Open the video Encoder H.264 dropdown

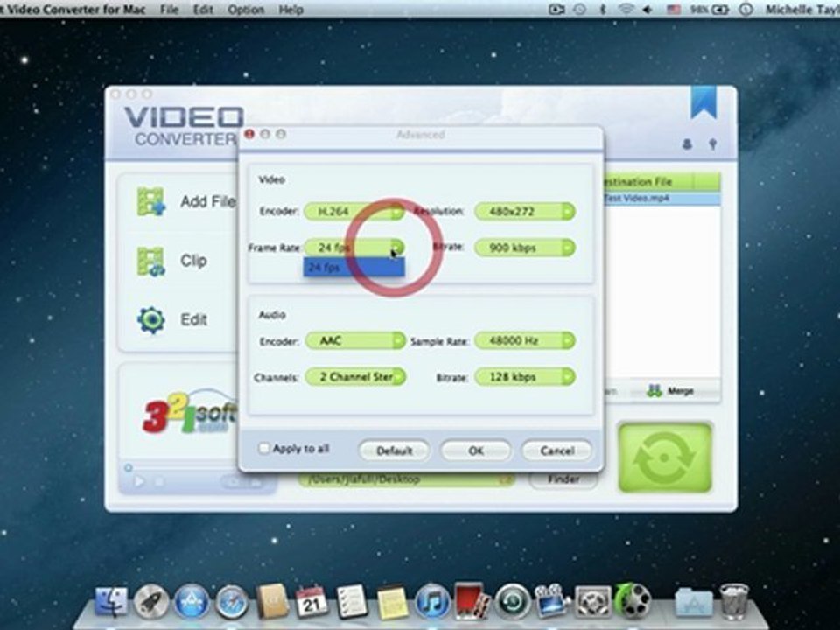click(354, 212)
